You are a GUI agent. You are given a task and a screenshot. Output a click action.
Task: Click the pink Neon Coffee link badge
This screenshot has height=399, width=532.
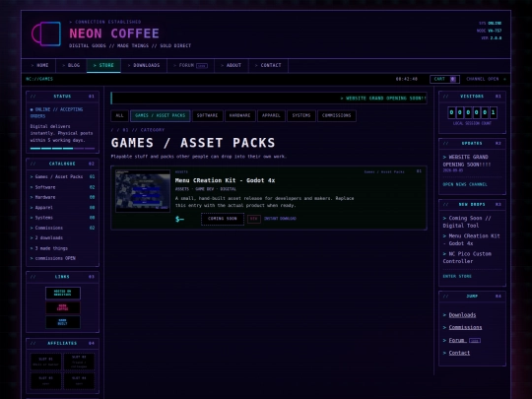[63, 307]
